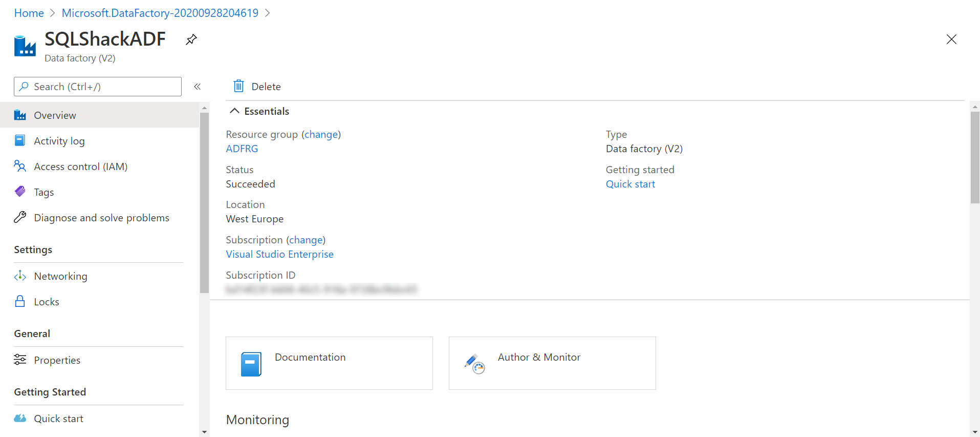Click Quick start link under Getting started
The width and height of the screenshot is (980, 437).
click(630, 184)
